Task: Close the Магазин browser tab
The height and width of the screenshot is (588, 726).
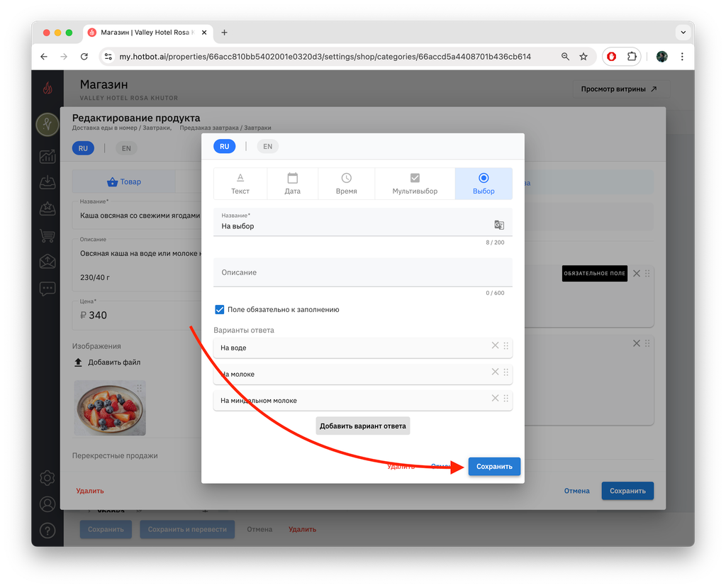Action: [204, 33]
